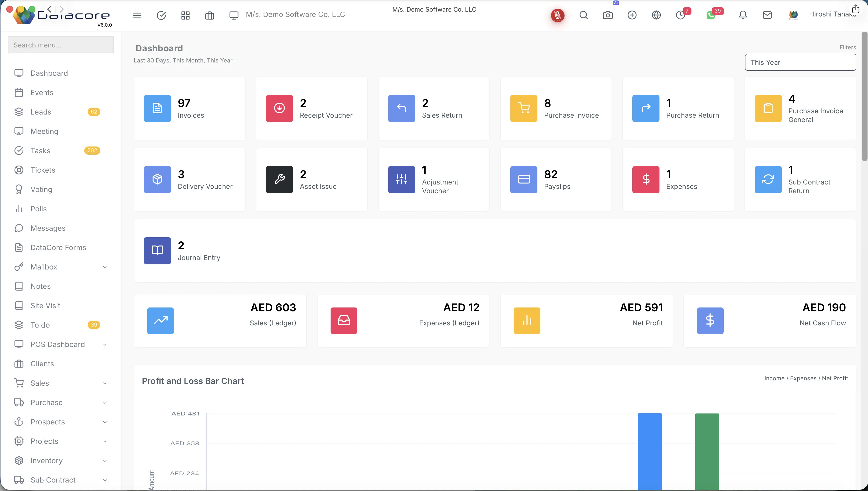Click the blue bar in profit chart
The image size is (868, 491).
point(650,452)
